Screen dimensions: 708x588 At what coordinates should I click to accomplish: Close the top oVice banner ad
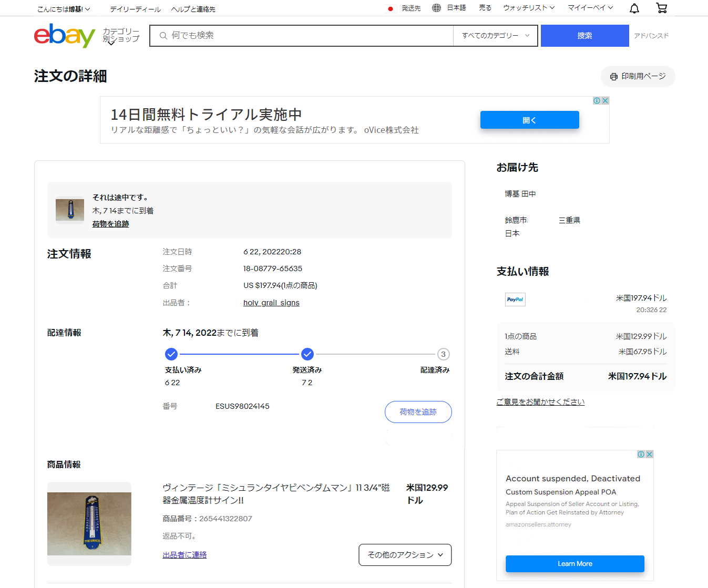tap(605, 101)
